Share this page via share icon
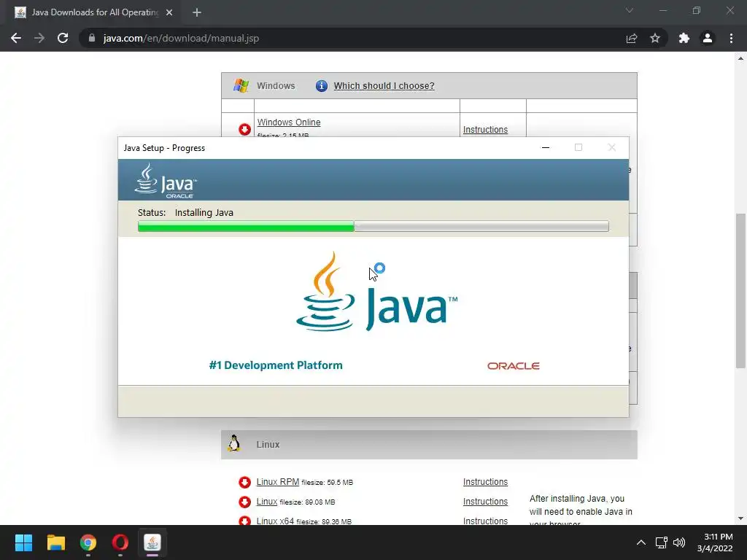 tap(632, 38)
